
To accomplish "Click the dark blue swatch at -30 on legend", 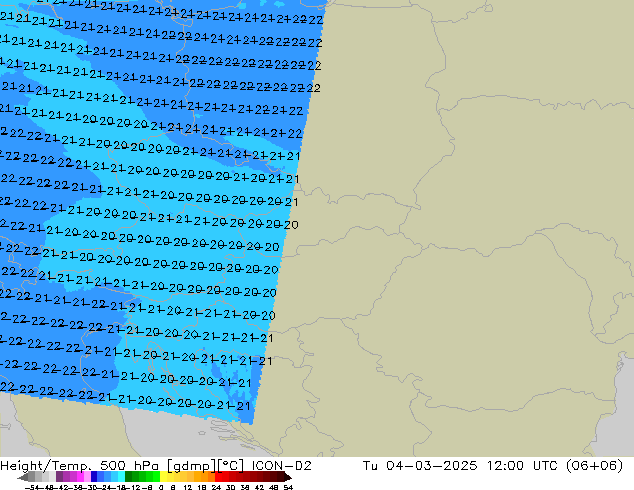I will [94, 477].
